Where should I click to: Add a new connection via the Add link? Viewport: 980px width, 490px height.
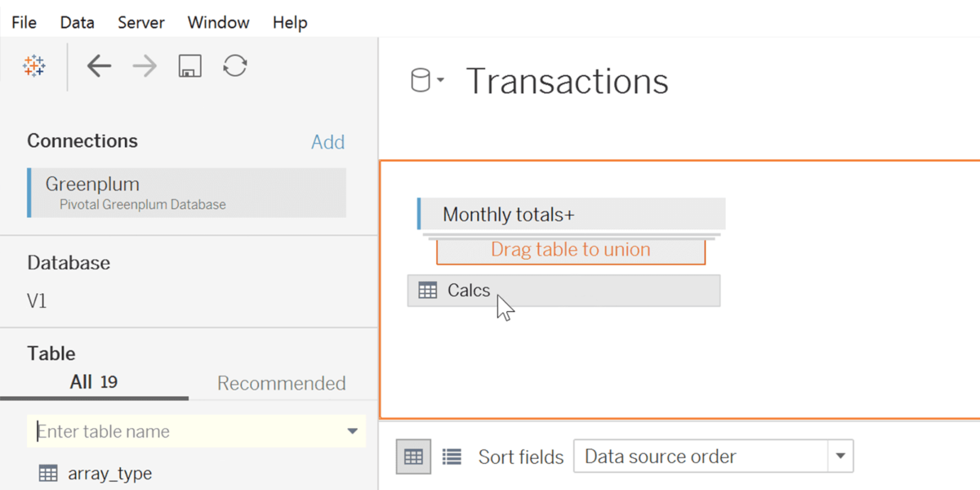pos(327,141)
